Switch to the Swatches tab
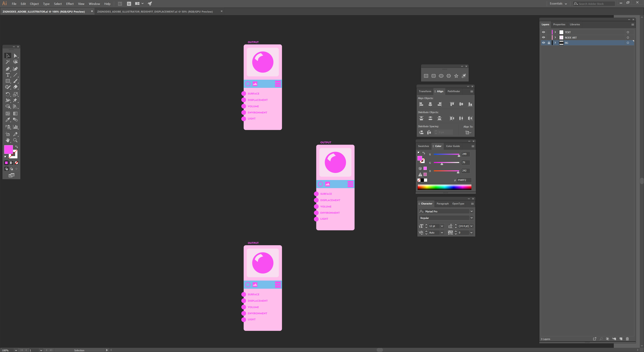The height and width of the screenshot is (352, 644). coord(423,146)
